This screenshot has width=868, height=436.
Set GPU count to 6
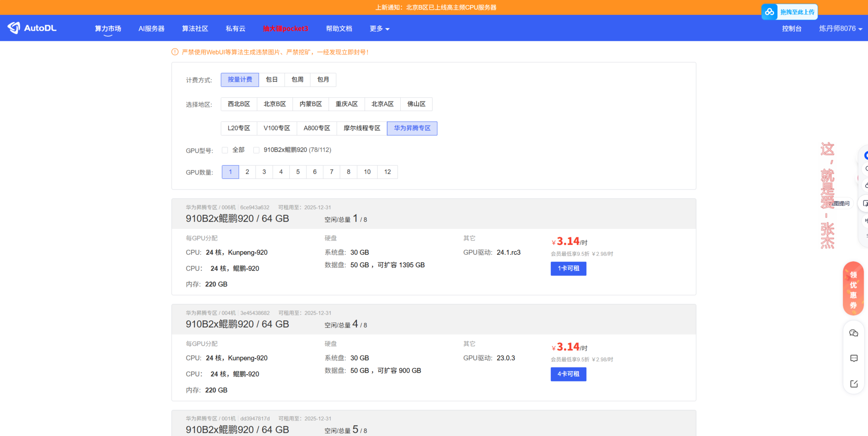(315, 172)
